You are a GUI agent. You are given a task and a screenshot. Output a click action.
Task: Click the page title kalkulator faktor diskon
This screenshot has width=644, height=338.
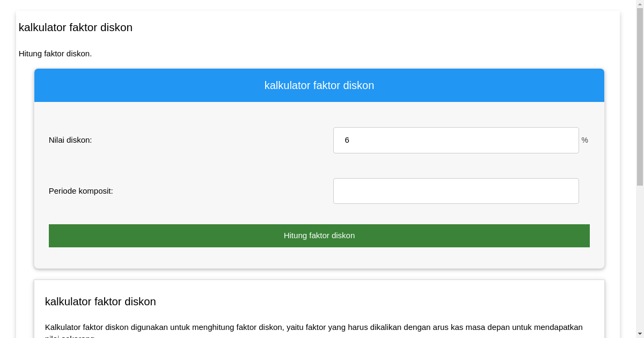[76, 27]
